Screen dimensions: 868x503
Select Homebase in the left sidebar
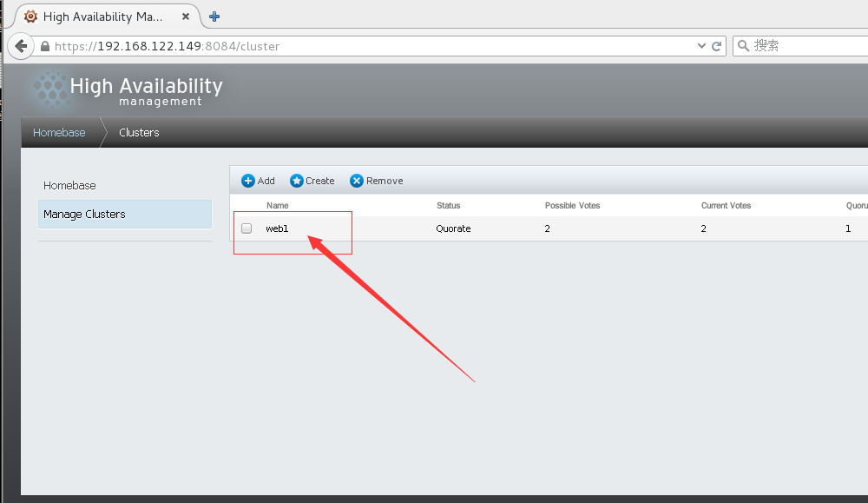(69, 185)
